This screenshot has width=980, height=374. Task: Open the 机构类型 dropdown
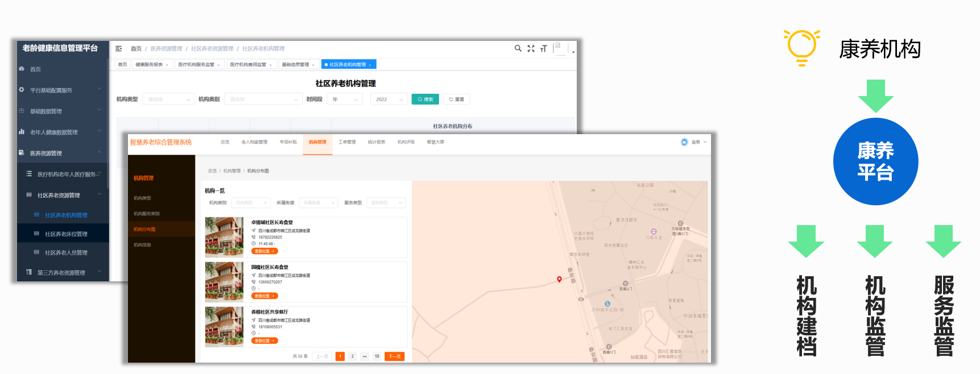[168, 99]
